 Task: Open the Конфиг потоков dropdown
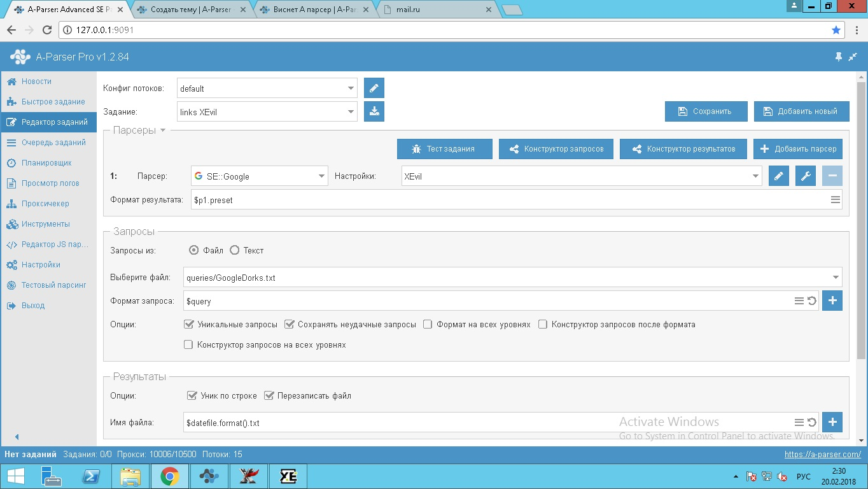coord(267,89)
